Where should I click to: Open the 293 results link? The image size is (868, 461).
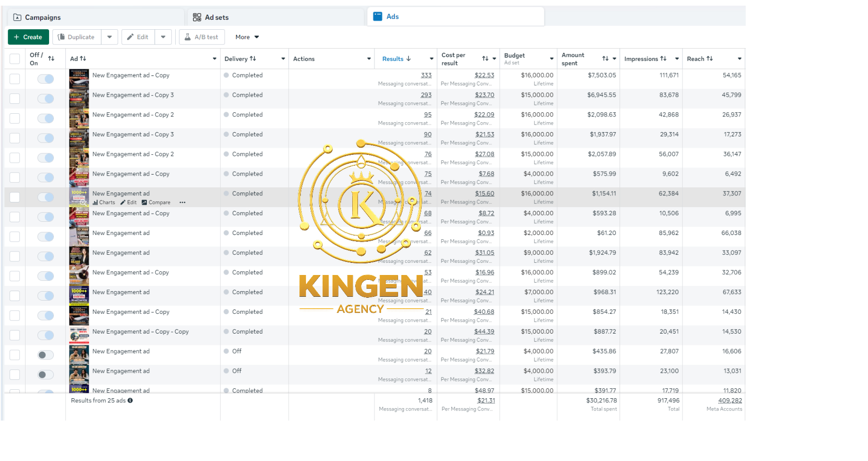pyautogui.click(x=426, y=95)
